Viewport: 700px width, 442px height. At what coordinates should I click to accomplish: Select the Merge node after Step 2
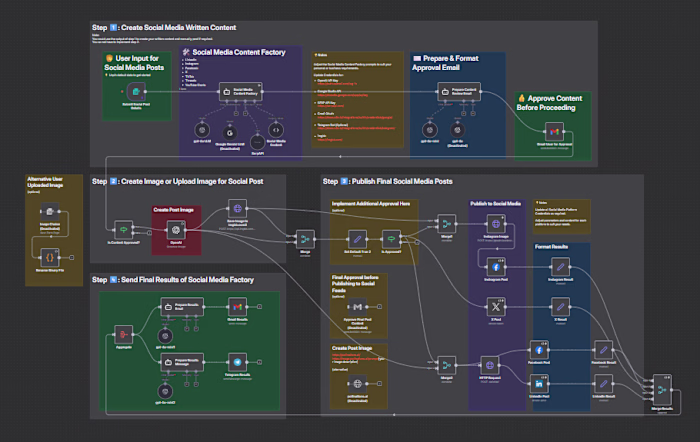click(305, 239)
